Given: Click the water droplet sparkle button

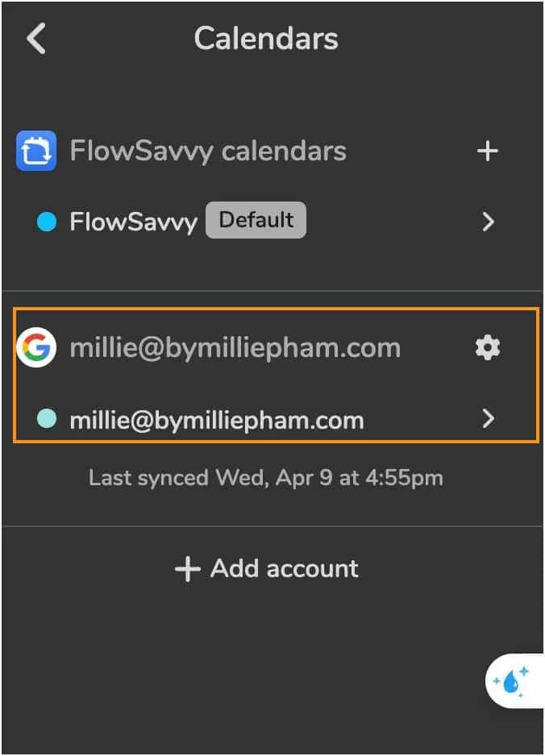Looking at the screenshot, I should pos(511,681).
